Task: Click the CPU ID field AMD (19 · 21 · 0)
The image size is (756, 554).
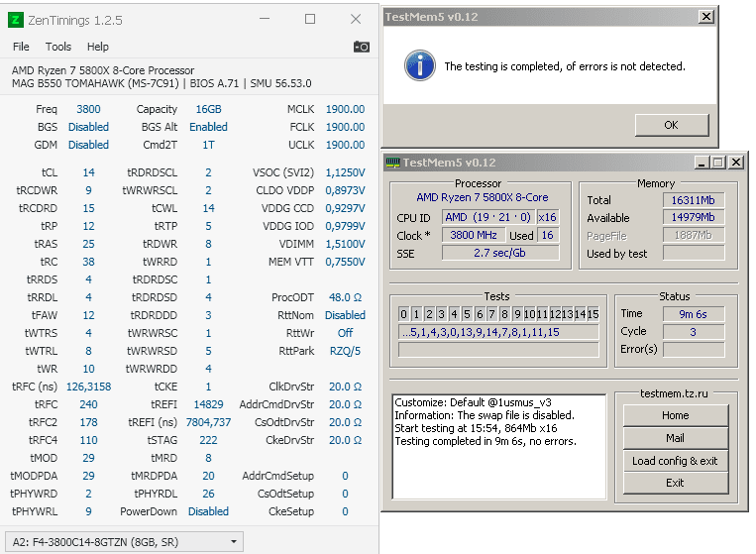Action: [487, 217]
